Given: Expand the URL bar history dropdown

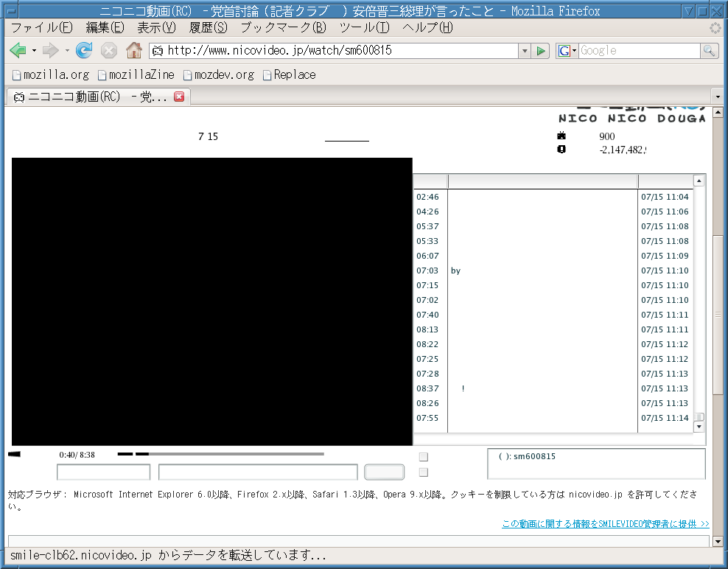Looking at the screenshot, I should click(x=525, y=51).
